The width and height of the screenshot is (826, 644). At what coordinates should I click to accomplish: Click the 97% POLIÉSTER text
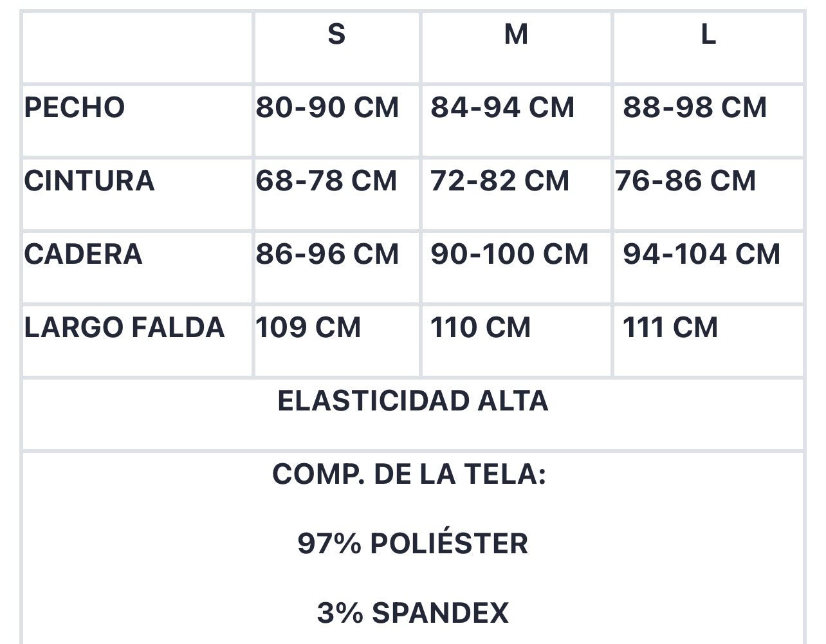[413, 544]
